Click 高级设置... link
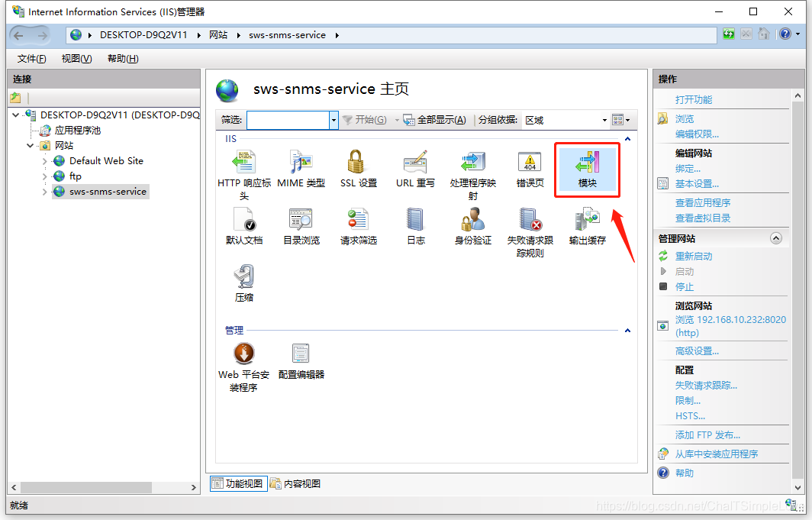Screen dimensions: 812x520 pyautogui.click(x=697, y=351)
